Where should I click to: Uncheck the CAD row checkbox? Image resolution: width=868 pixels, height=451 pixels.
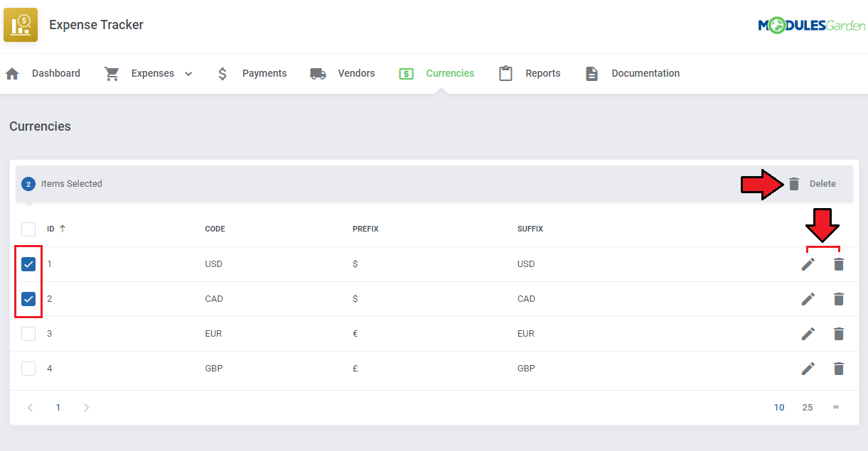click(x=28, y=299)
